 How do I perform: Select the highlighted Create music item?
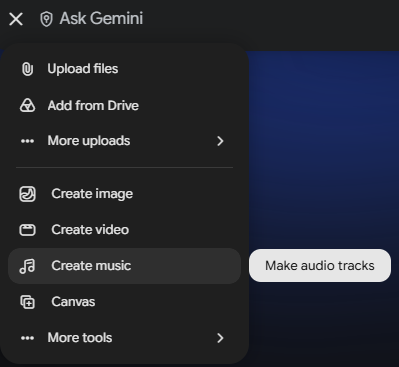point(124,266)
